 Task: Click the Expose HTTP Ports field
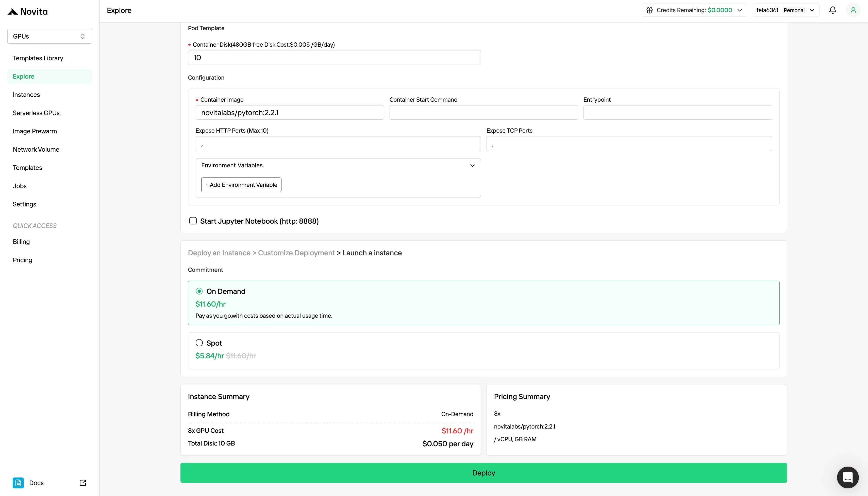[x=338, y=144]
